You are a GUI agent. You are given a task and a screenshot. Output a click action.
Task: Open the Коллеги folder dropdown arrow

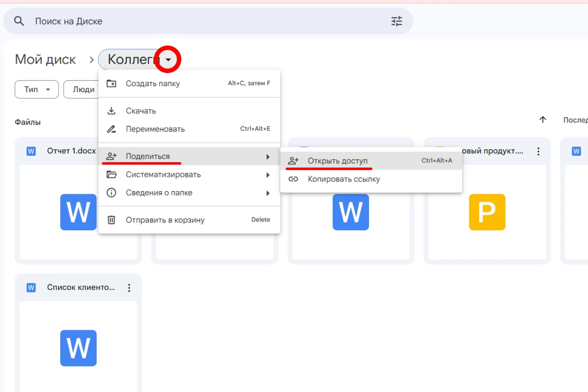click(x=168, y=60)
